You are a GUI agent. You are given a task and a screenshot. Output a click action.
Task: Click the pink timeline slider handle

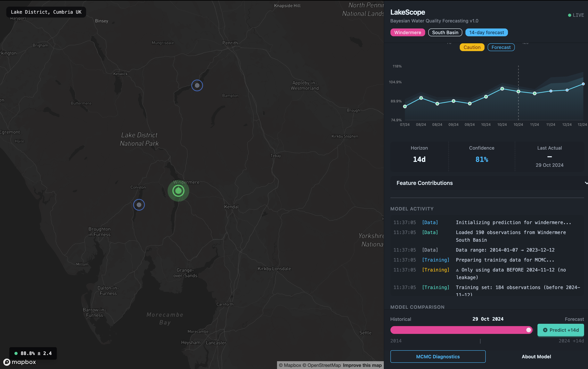[528, 330]
